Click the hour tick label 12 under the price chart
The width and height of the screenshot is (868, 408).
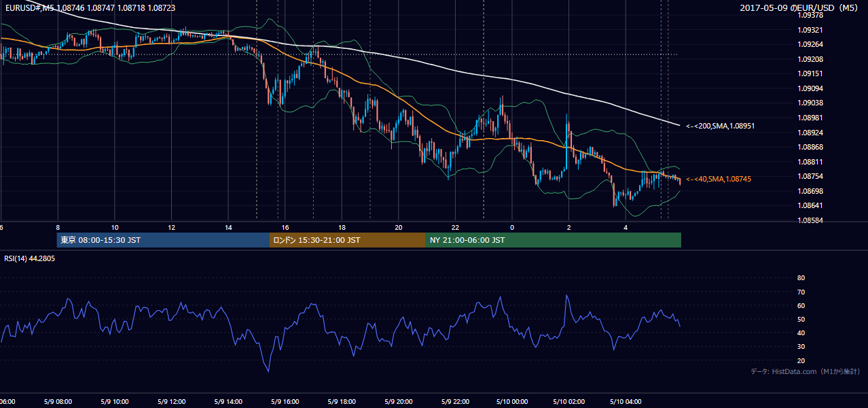[x=171, y=227]
